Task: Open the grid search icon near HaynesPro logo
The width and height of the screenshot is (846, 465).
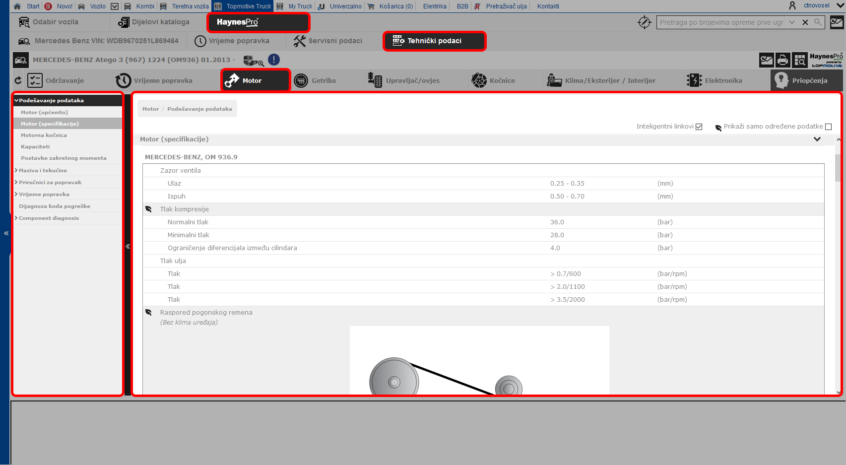Action: click(x=800, y=60)
